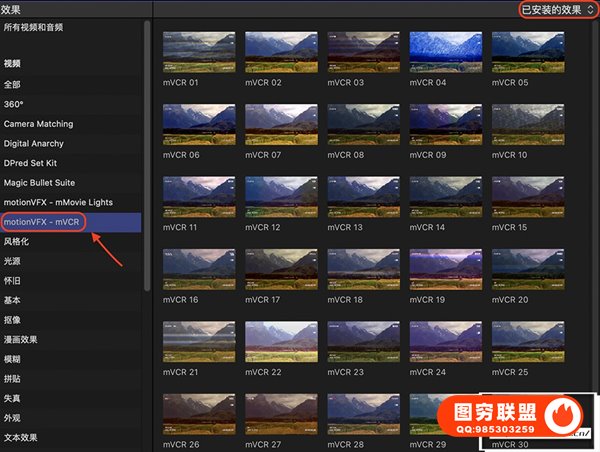Open the Digital Anarchy effects category
Screen dimensions: 600x452
point(33,143)
